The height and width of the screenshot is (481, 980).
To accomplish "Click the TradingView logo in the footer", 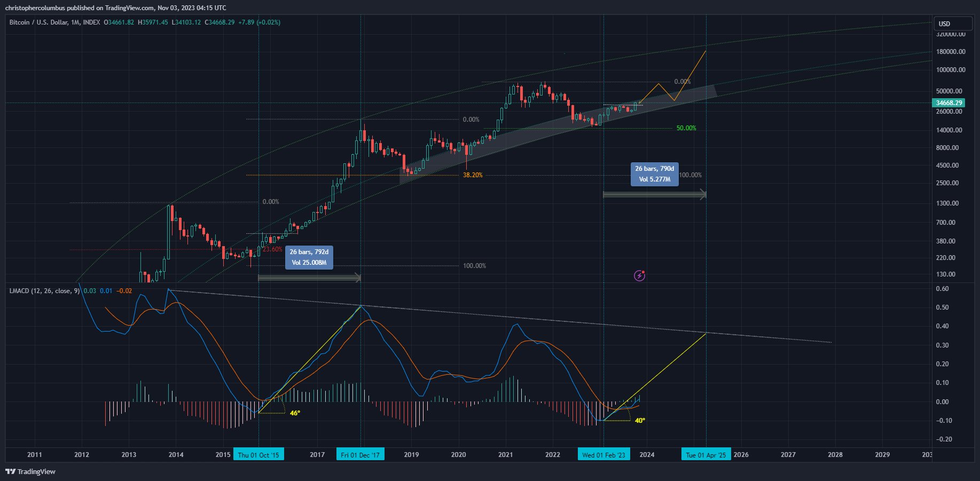I will 30,471.
